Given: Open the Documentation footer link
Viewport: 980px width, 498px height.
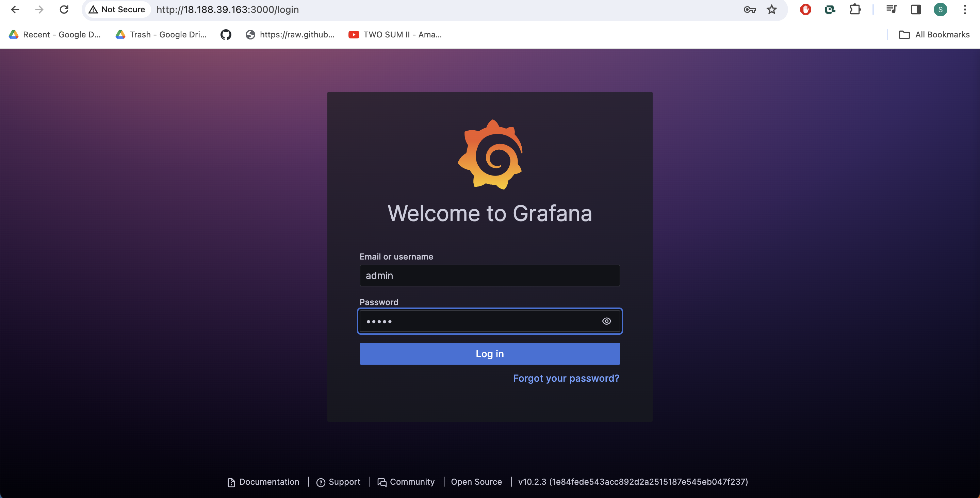Looking at the screenshot, I should pos(263,482).
